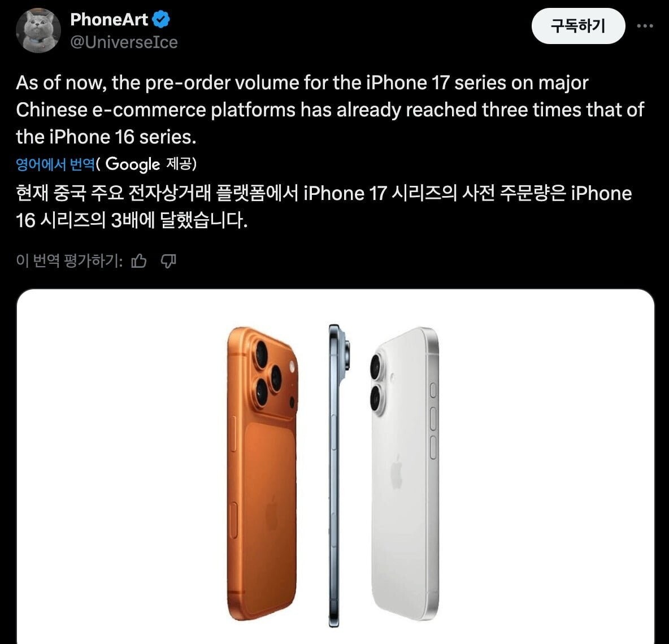Viewport: 669px width, 644px height.
Task: Click the blue side-view iPhone
Action: (338, 476)
